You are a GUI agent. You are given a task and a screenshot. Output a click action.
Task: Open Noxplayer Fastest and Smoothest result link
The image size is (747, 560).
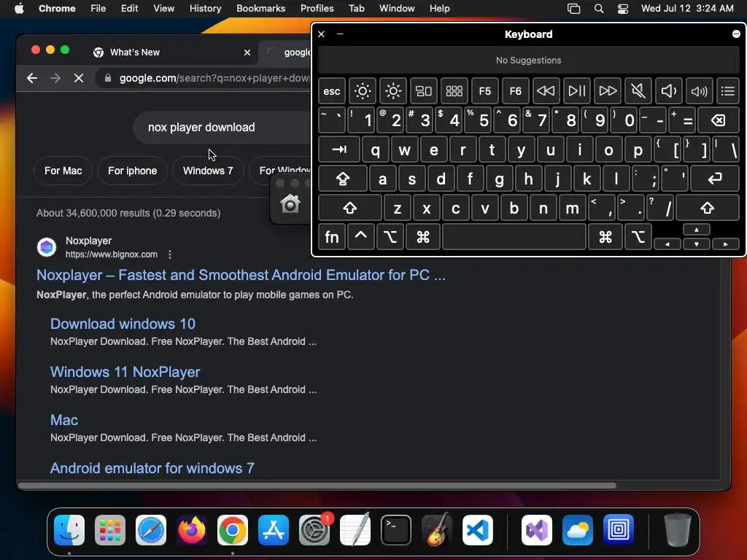point(241,275)
